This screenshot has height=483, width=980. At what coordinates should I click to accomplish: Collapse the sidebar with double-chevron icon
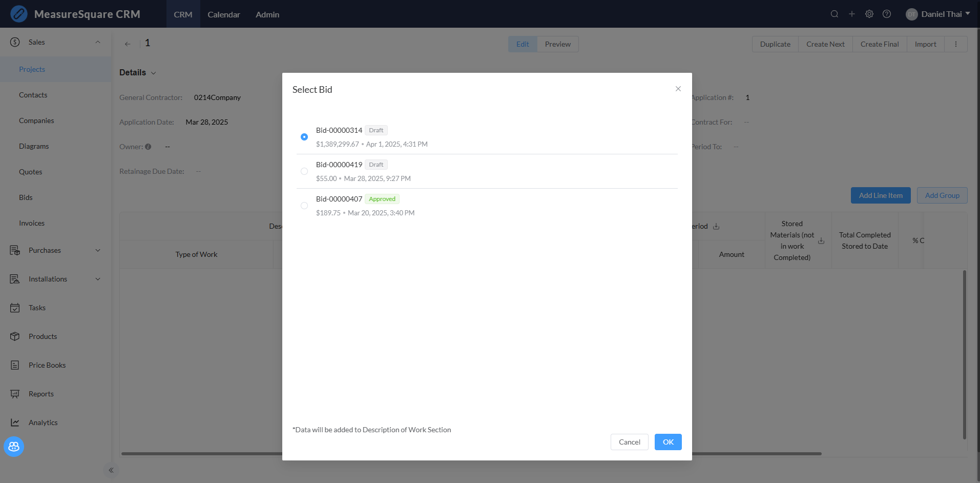click(x=111, y=470)
